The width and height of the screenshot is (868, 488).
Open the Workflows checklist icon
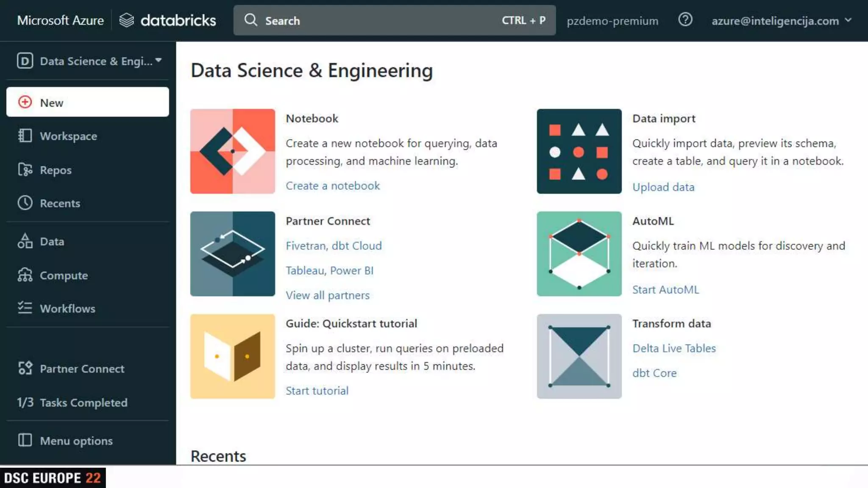25,308
